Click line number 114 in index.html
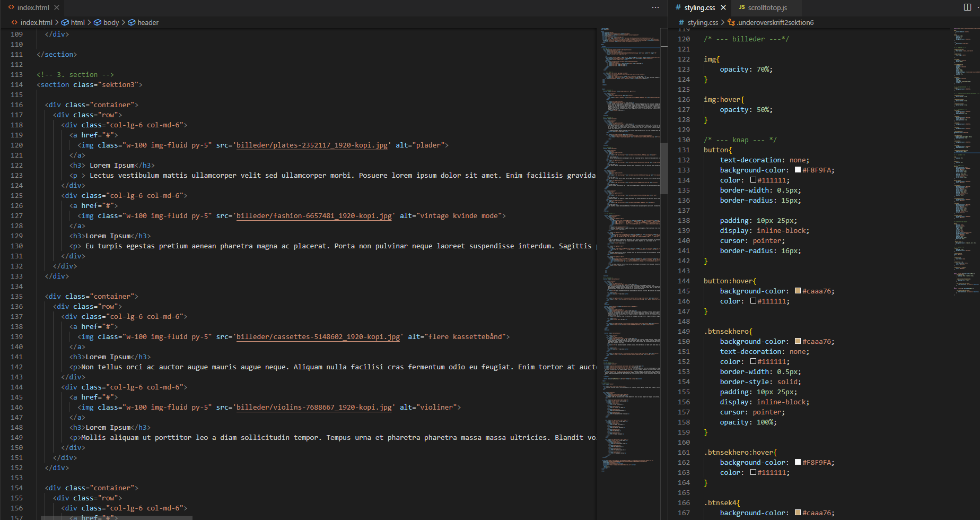Image resolution: width=980 pixels, height=520 pixels. coord(16,85)
